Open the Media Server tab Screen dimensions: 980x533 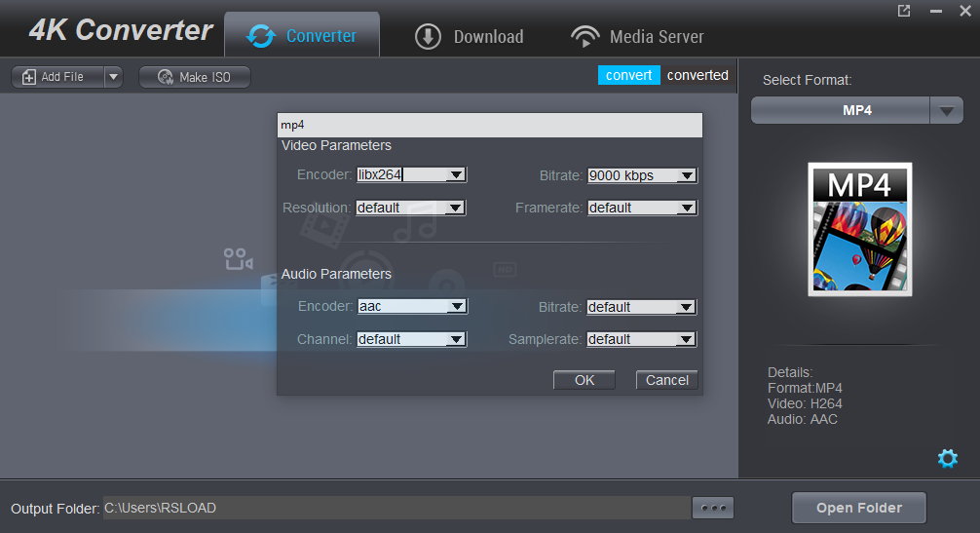pyautogui.click(x=637, y=36)
